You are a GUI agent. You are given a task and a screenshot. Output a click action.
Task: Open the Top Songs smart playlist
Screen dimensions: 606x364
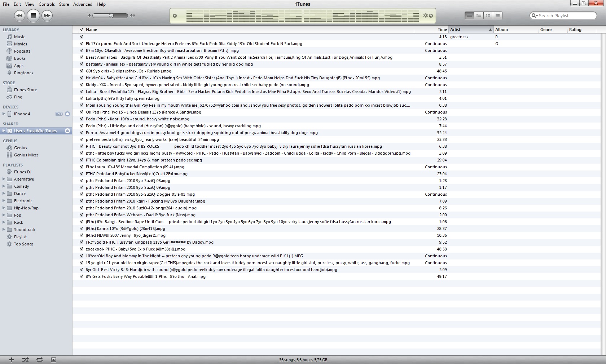(x=23, y=244)
